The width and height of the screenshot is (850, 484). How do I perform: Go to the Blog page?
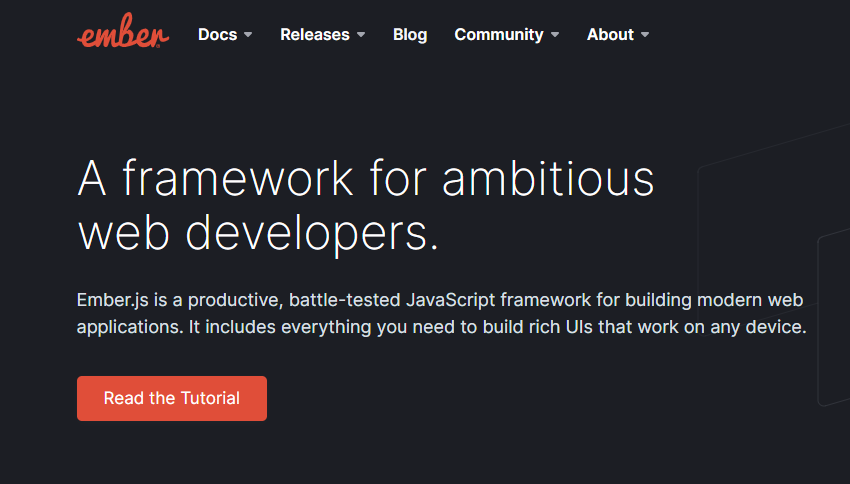(x=410, y=35)
